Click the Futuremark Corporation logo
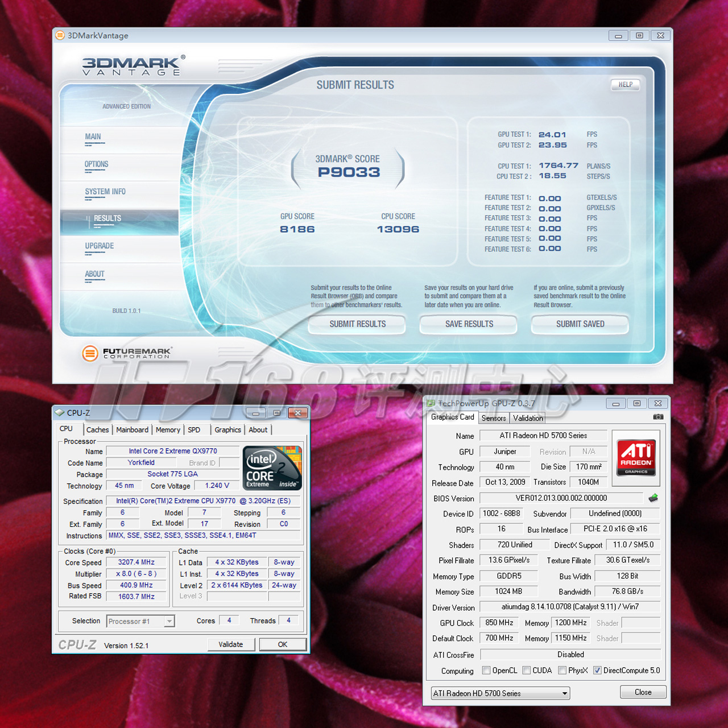 tap(126, 353)
